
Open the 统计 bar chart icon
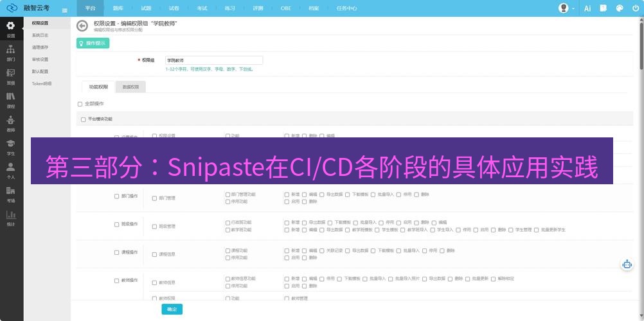tap(11, 214)
